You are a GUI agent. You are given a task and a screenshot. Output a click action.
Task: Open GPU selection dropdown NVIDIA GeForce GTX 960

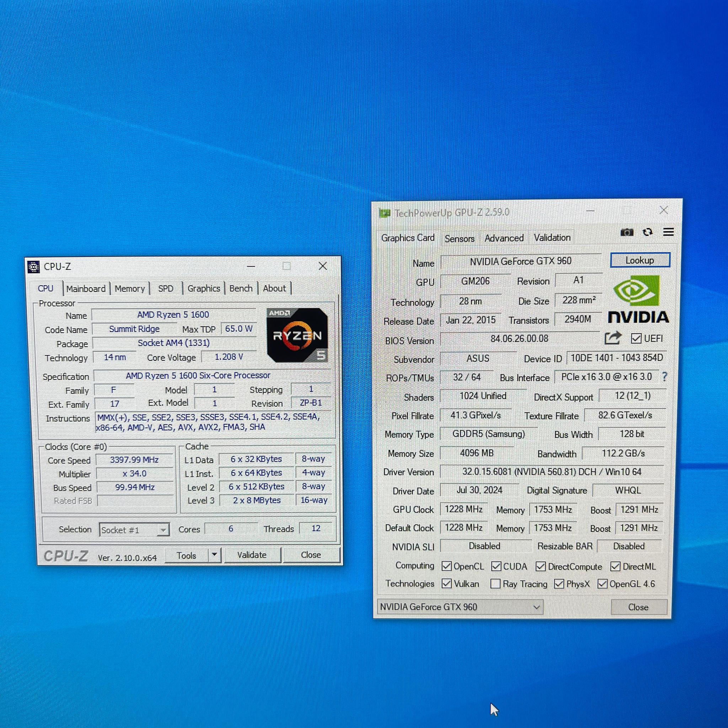[460, 607]
